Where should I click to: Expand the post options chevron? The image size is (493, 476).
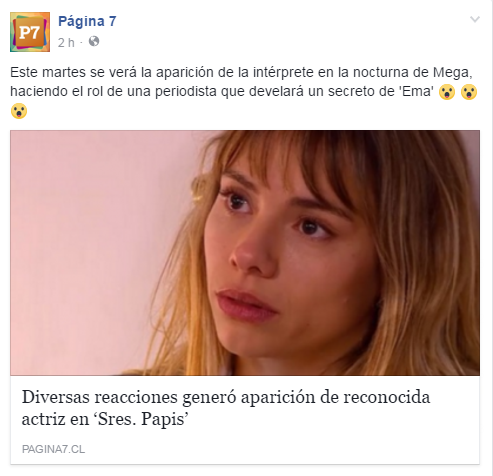click(x=475, y=19)
